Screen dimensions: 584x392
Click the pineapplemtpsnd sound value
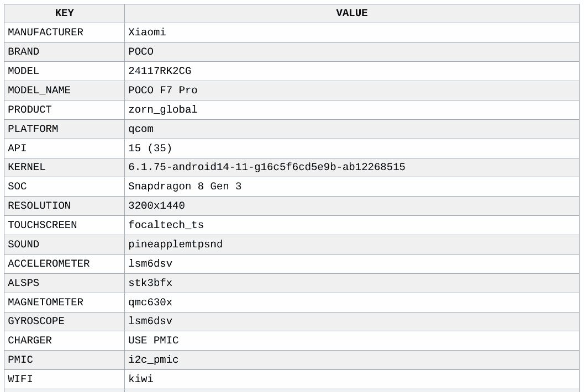[x=175, y=245]
